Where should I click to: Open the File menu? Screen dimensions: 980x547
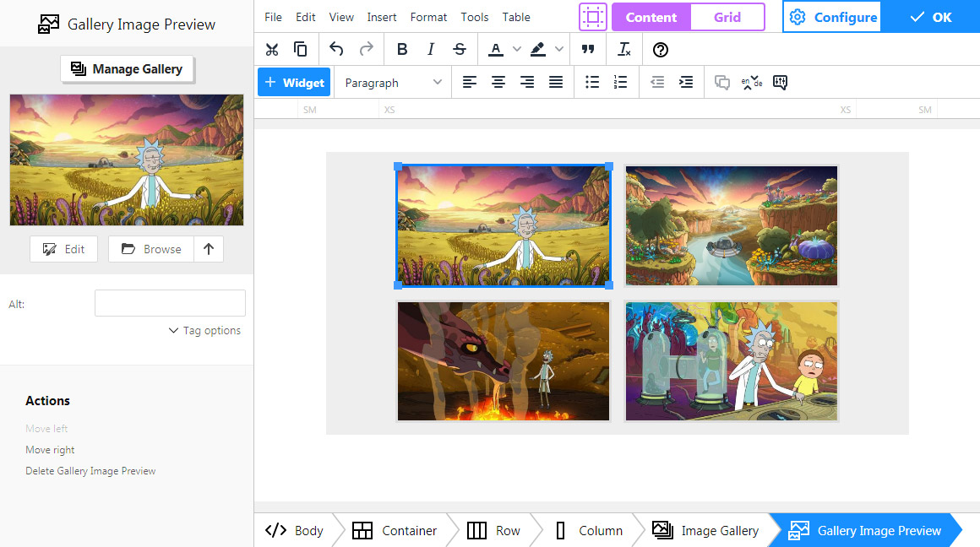tap(273, 17)
